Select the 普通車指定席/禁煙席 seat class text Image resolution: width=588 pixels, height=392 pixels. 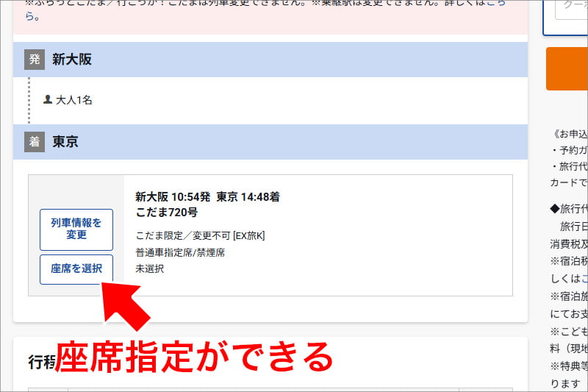pos(180,252)
